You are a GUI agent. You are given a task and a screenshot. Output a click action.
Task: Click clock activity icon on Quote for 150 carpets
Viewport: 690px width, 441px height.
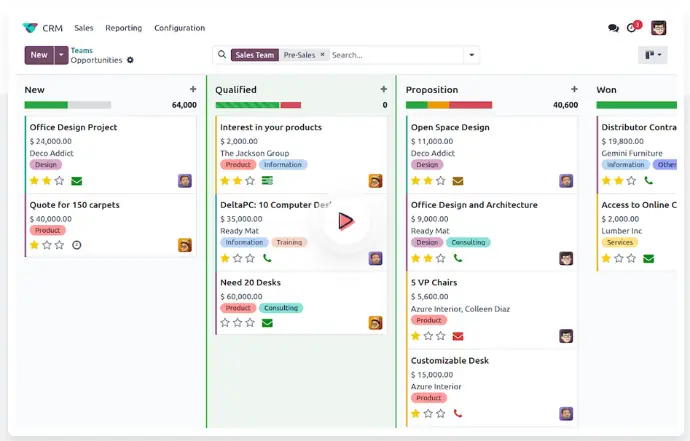point(77,245)
